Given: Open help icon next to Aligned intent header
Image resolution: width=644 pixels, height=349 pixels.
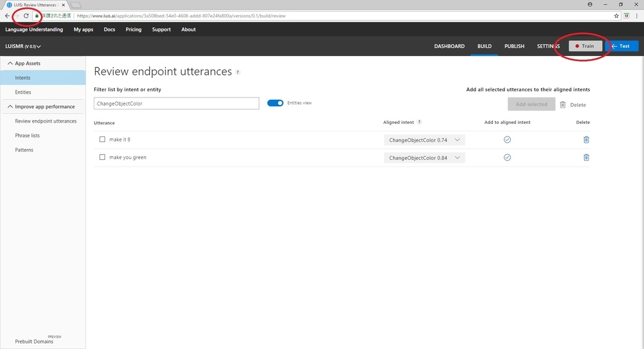Looking at the screenshot, I should tap(419, 122).
